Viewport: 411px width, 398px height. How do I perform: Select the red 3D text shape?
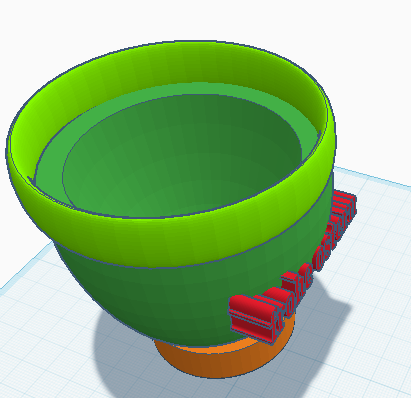pos(293,267)
